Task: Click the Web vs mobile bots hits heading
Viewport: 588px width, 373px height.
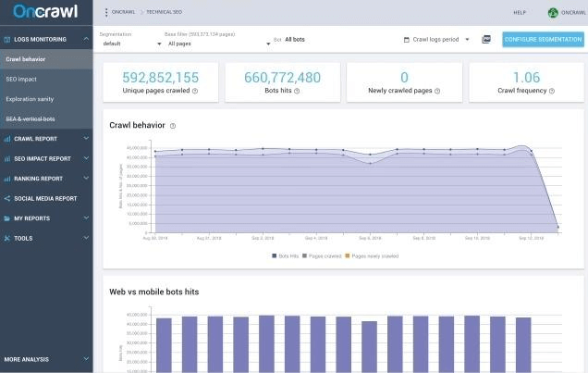Action: coord(154,292)
